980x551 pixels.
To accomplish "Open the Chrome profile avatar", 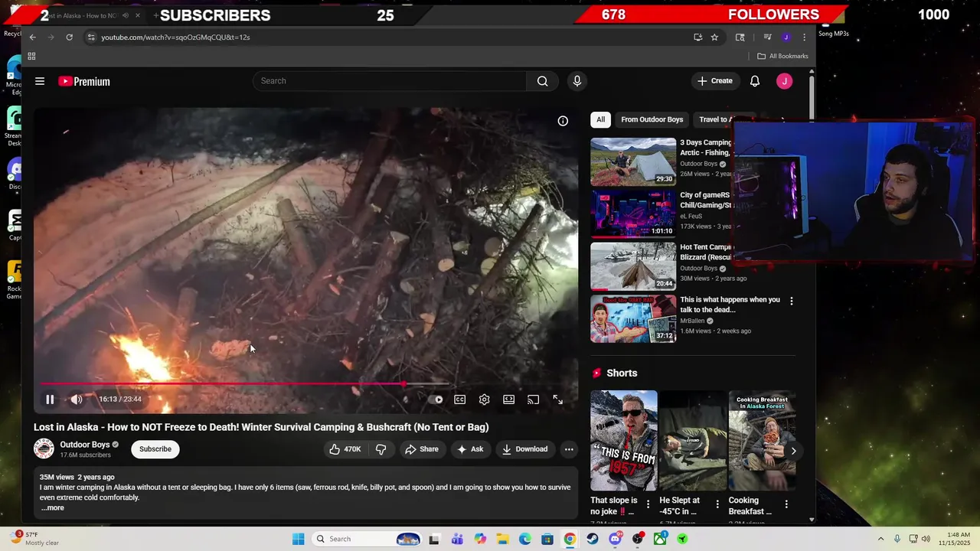I will pos(786,37).
